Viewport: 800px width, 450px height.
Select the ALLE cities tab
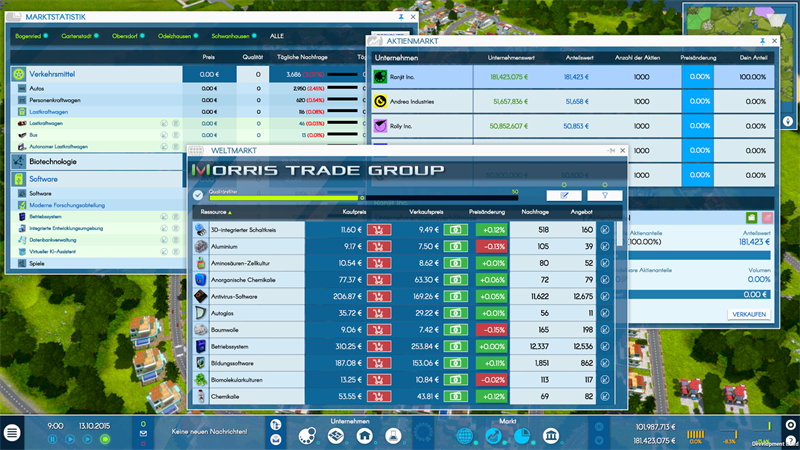[277, 36]
